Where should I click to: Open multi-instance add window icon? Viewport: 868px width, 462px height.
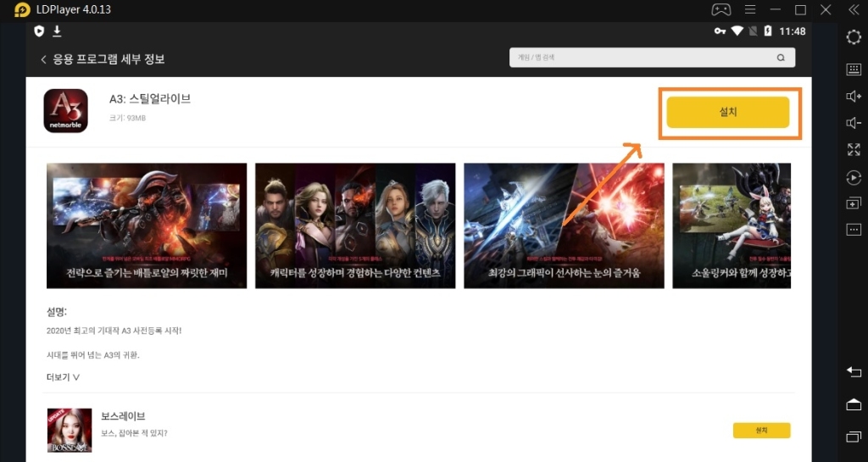(x=854, y=203)
